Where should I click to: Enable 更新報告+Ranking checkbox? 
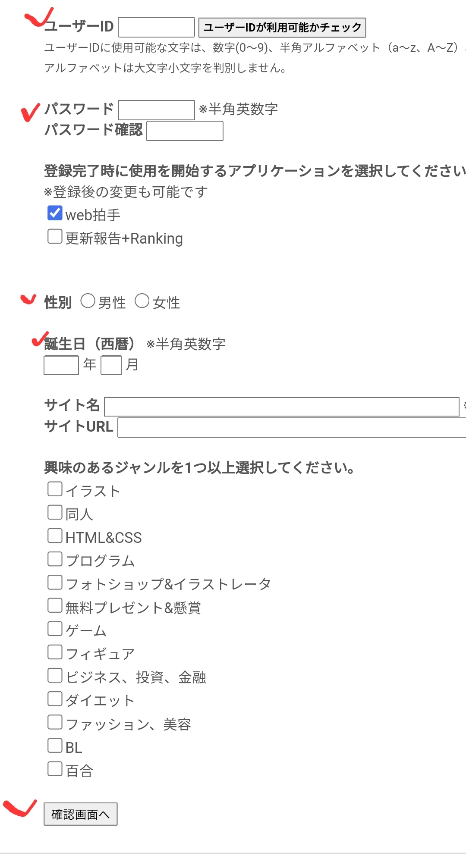[x=55, y=236]
